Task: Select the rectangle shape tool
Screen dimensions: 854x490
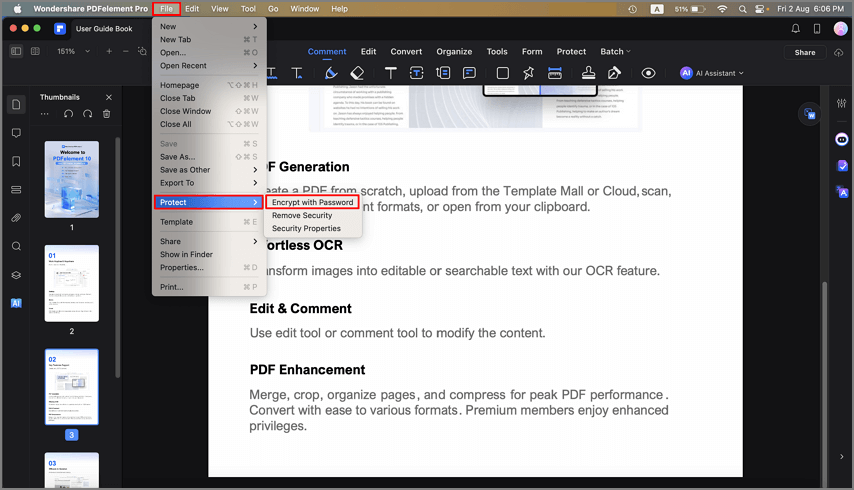Action: [x=503, y=73]
